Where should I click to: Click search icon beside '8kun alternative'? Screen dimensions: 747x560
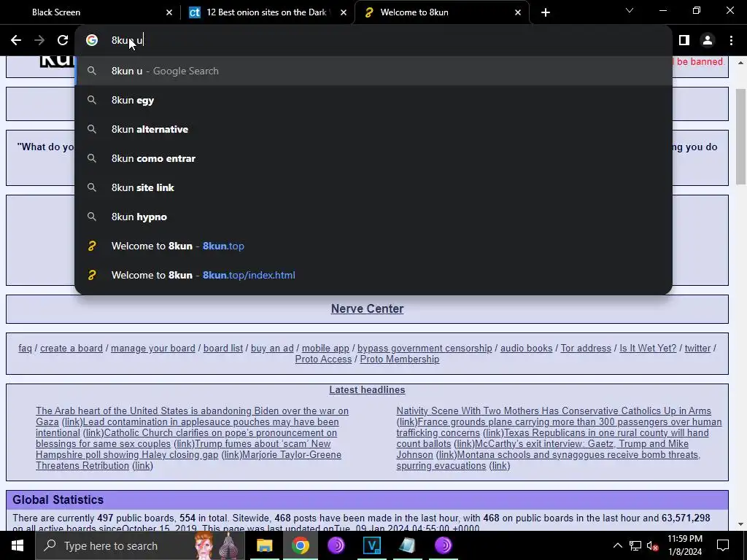tap(92, 129)
